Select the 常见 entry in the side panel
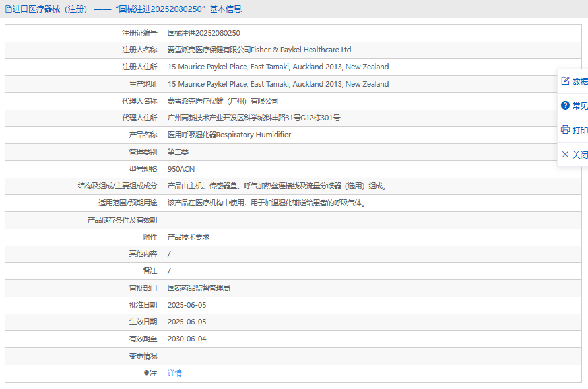The width and height of the screenshot is (588, 389). click(579, 106)
